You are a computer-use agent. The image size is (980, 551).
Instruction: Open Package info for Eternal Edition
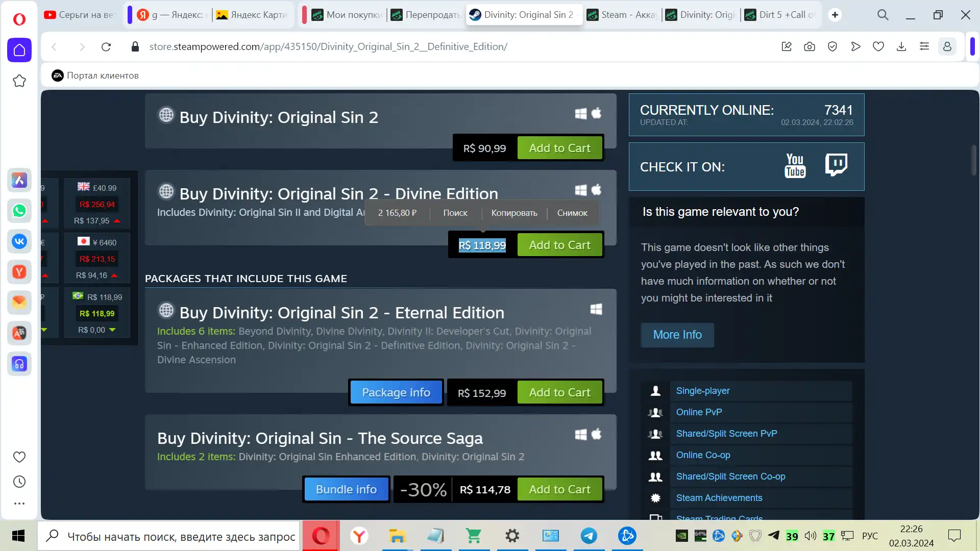396,392
